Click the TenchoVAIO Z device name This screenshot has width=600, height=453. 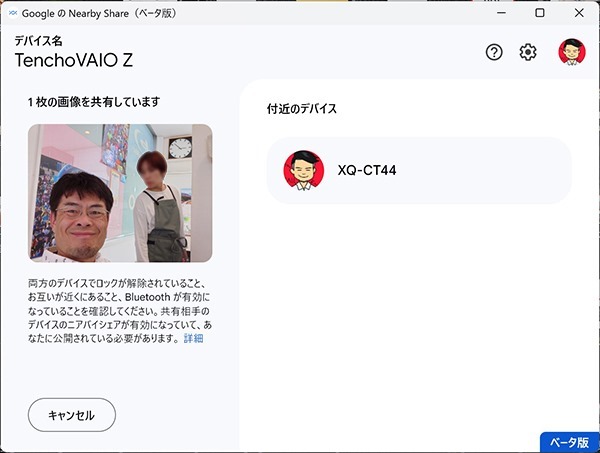point(74,60)
